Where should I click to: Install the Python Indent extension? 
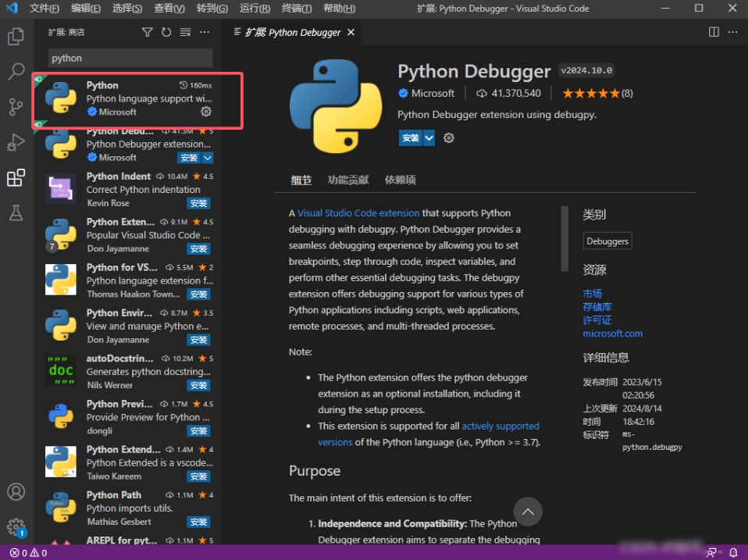[x=199, y=203]
